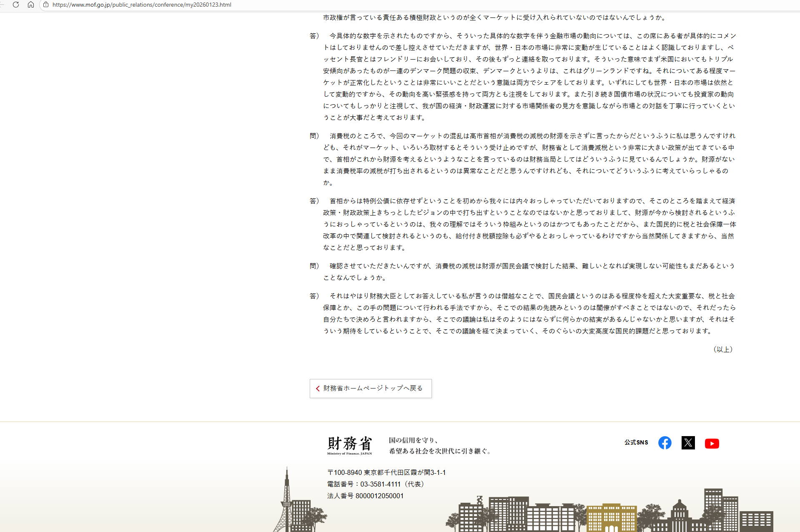Click the browser home icon
Viewport: 800px width, 532px height.
click(31, 5)
